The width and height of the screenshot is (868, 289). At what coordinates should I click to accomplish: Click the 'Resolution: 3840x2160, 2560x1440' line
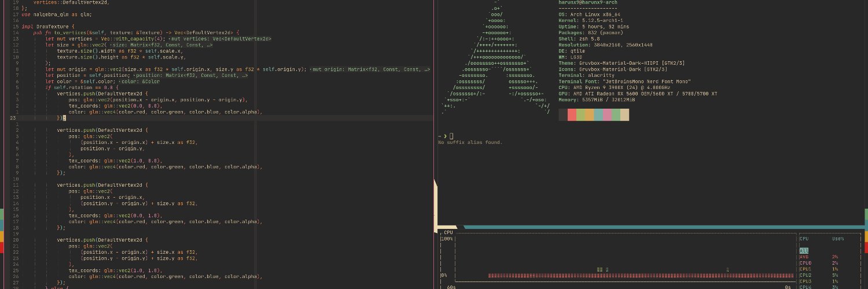pos(605,45)
